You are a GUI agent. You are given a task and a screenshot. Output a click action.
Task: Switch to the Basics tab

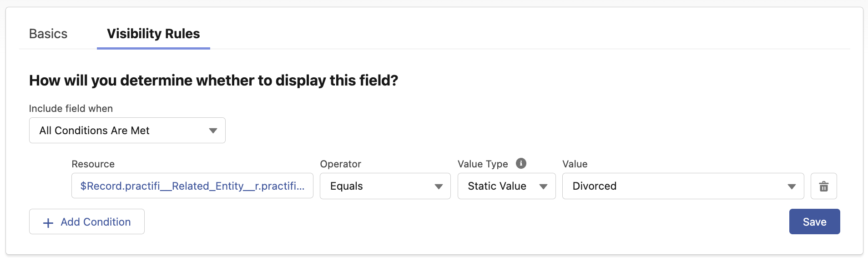[x=48, y=34]
